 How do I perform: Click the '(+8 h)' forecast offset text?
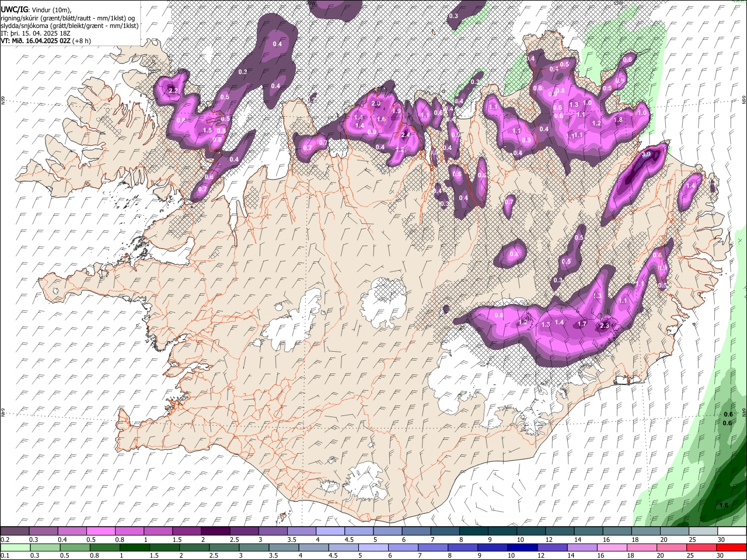click(x=82, y=41)
